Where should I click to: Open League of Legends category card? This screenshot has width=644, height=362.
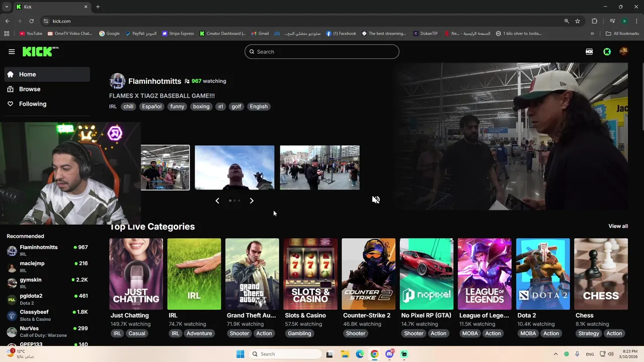(x=485, y=274)
